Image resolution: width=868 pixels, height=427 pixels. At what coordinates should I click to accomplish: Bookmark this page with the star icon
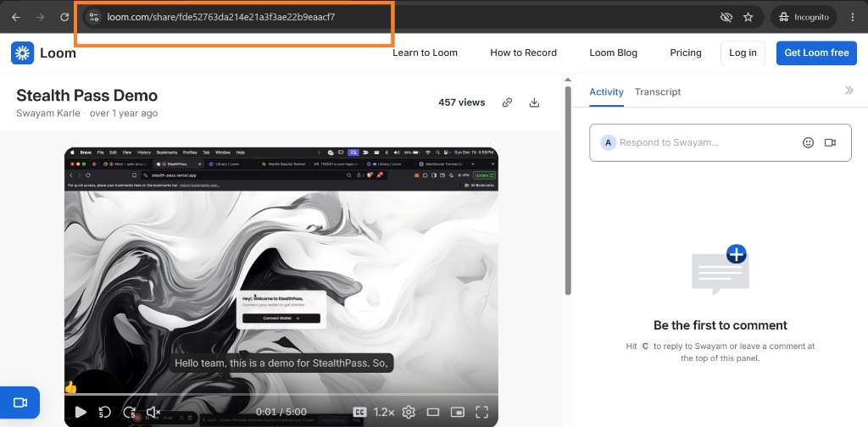748,17
